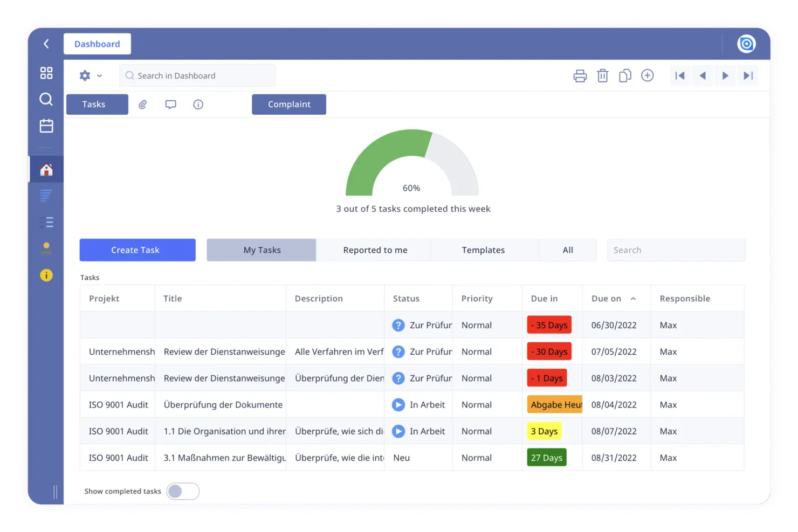
Task: Click the Search in Dashboard field
Action: [x=197, y=76]
